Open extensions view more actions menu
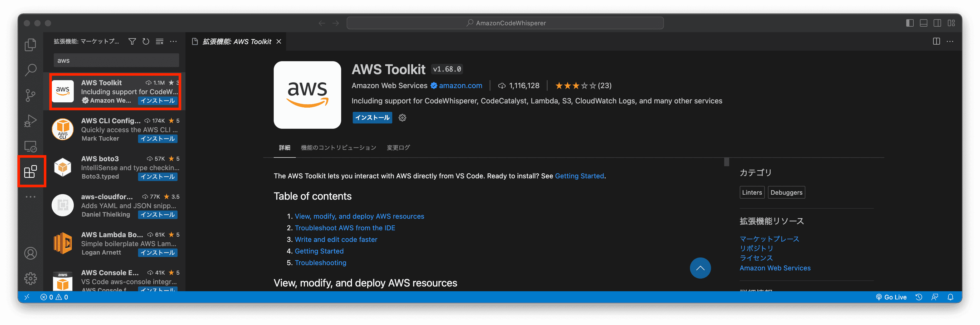Viewport: 980px width, 325px height. [x=174, y=41]
